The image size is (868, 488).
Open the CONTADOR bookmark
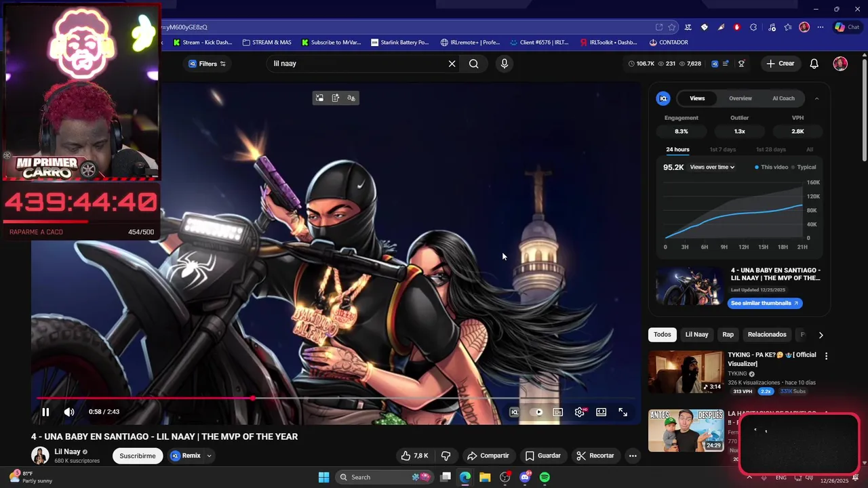click(668, 43)
